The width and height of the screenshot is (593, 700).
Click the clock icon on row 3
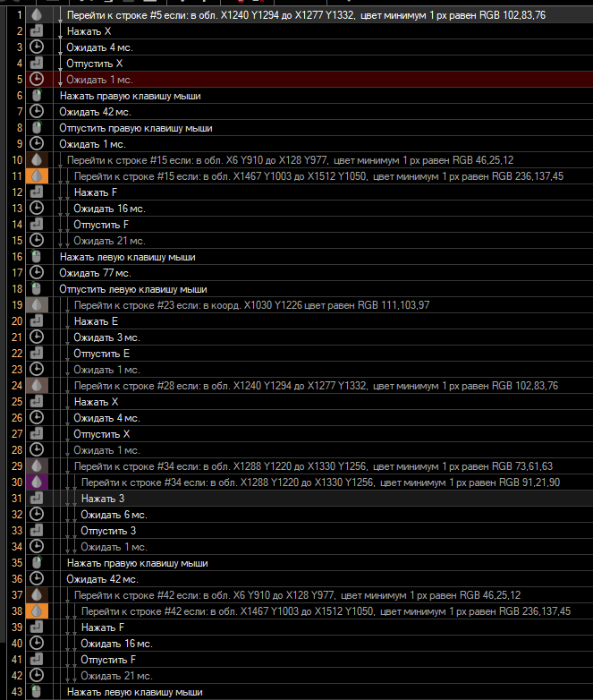(x=37, y=47)
